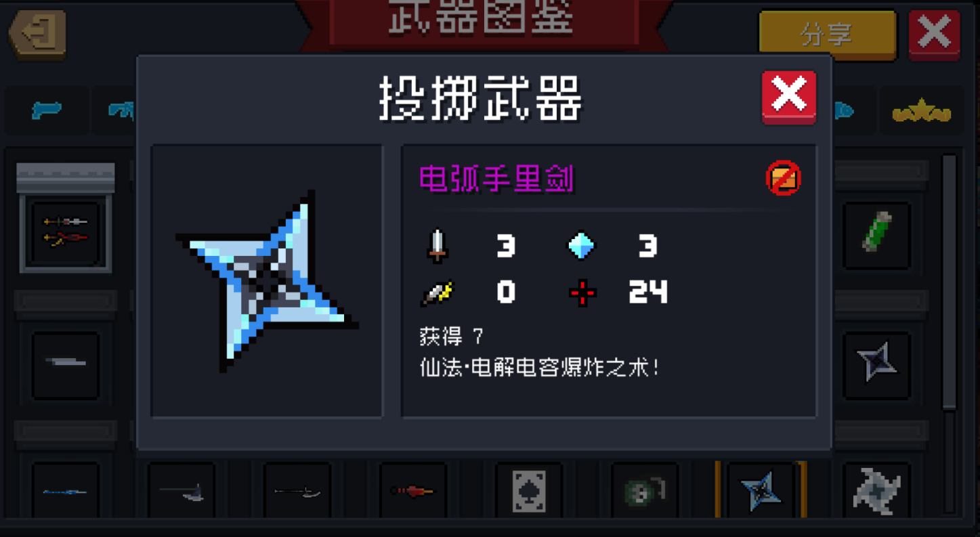Click the back exit arrow icon

38,34
